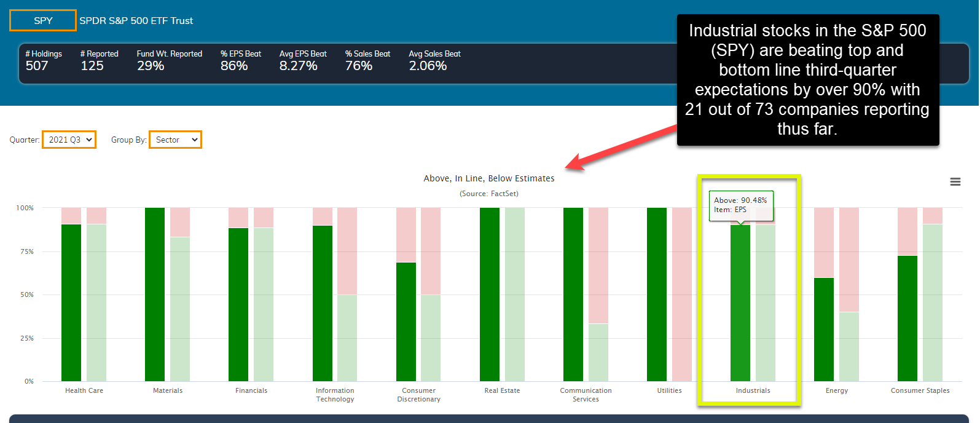Screen dimensions: 980x423
Task: Click Consumer Discretionary dark green EPS bar
Action: tap(406, 322)
